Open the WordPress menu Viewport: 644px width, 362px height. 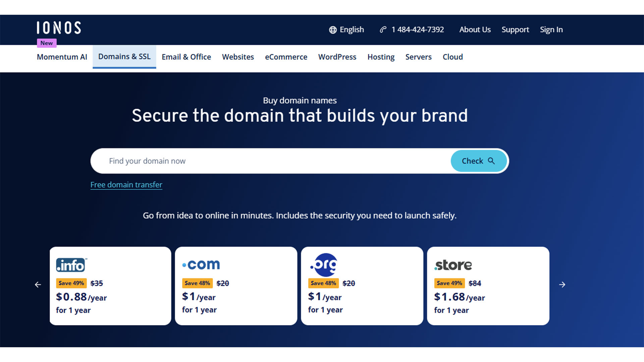pyautogui.click(x=337, y=57)
